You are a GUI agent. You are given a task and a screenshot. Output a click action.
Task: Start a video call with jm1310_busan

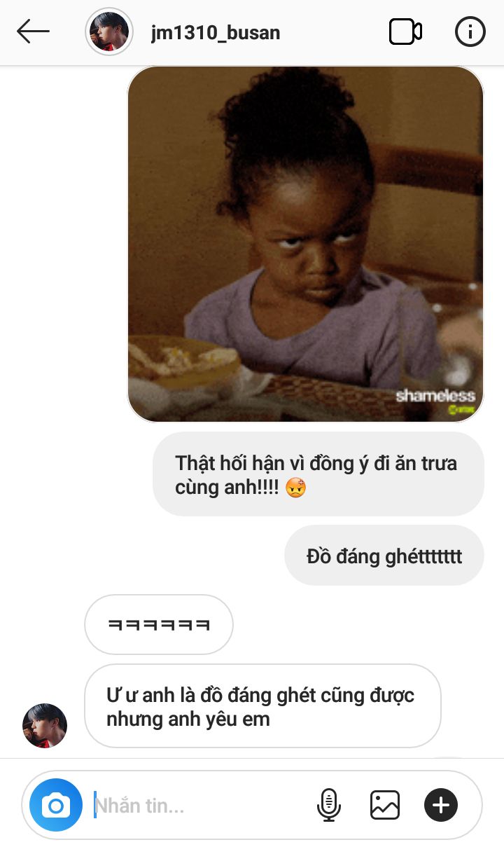coord(405,32)
